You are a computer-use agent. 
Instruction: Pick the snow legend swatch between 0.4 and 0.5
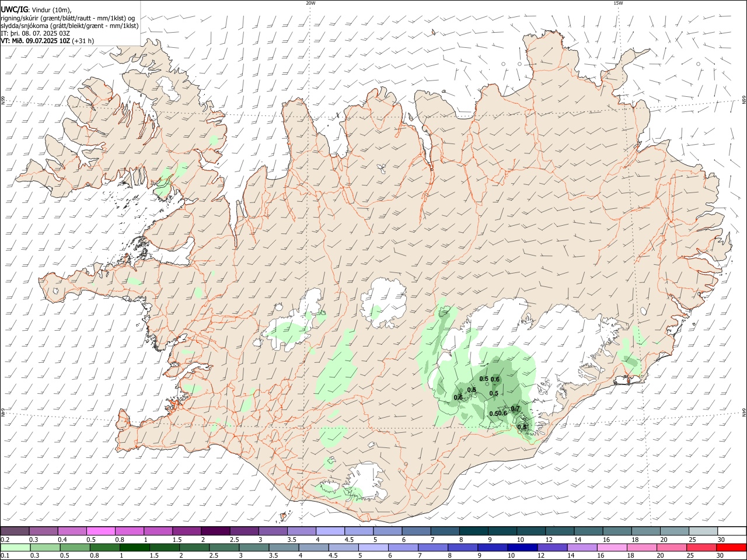tap(73, 531)
